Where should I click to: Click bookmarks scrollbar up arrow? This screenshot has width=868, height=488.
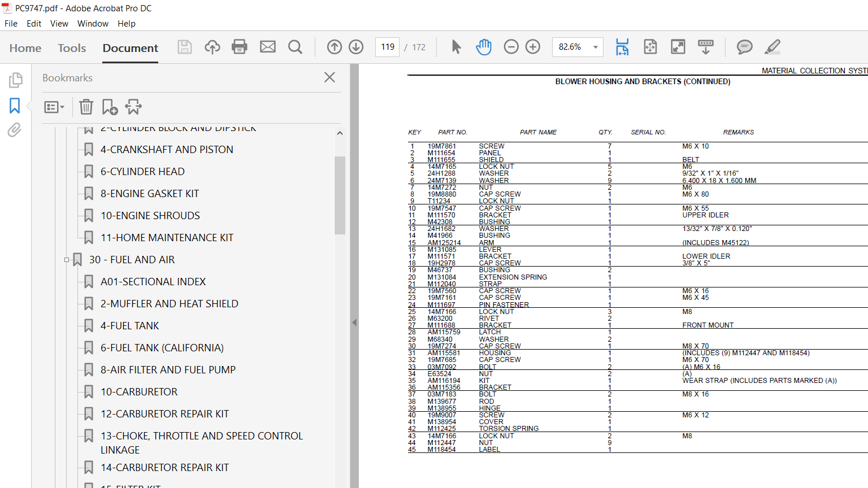coord(340,133)
